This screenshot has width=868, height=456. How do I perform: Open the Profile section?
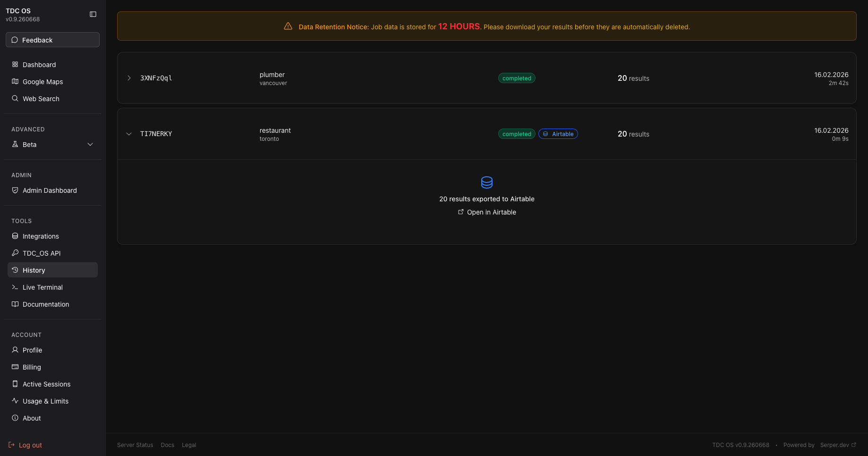pyautogui.click(x=32, y=350)
